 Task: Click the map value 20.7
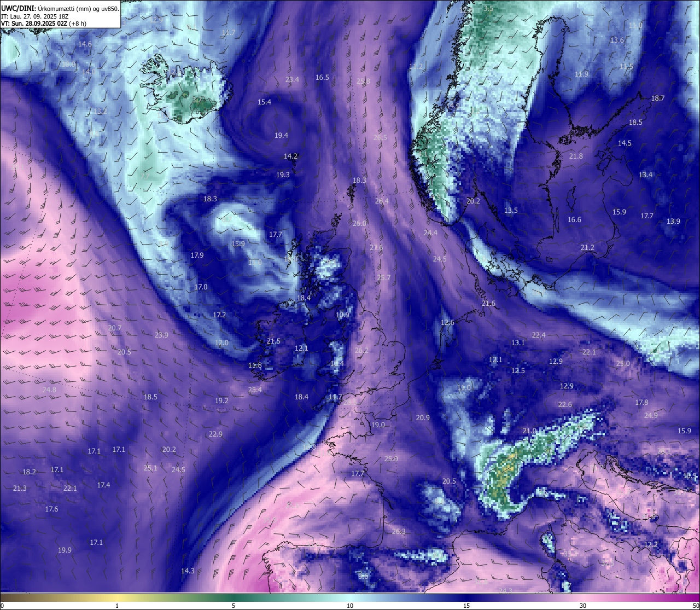click(x=115, y=328)
